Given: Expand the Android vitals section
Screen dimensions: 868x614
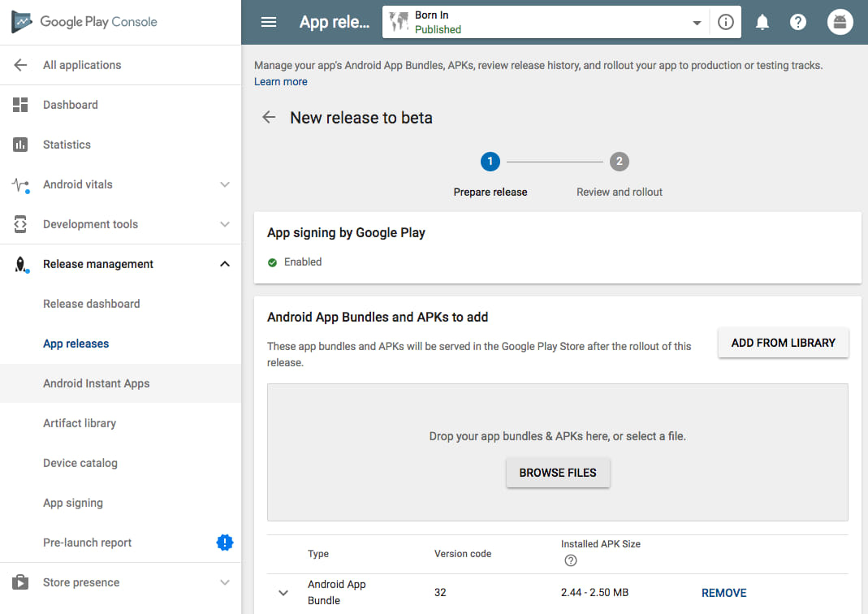Looking at the screenshot, I should click(x=225, y=184).
